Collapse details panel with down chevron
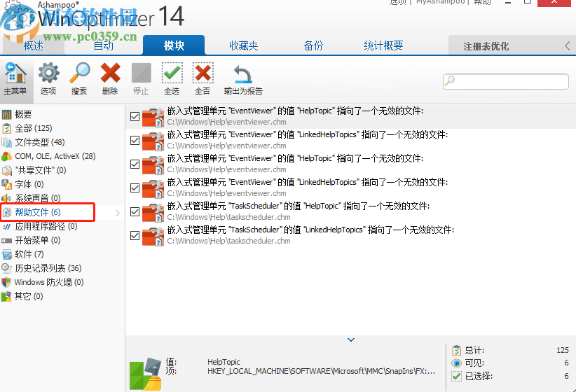 click(351, 340)
